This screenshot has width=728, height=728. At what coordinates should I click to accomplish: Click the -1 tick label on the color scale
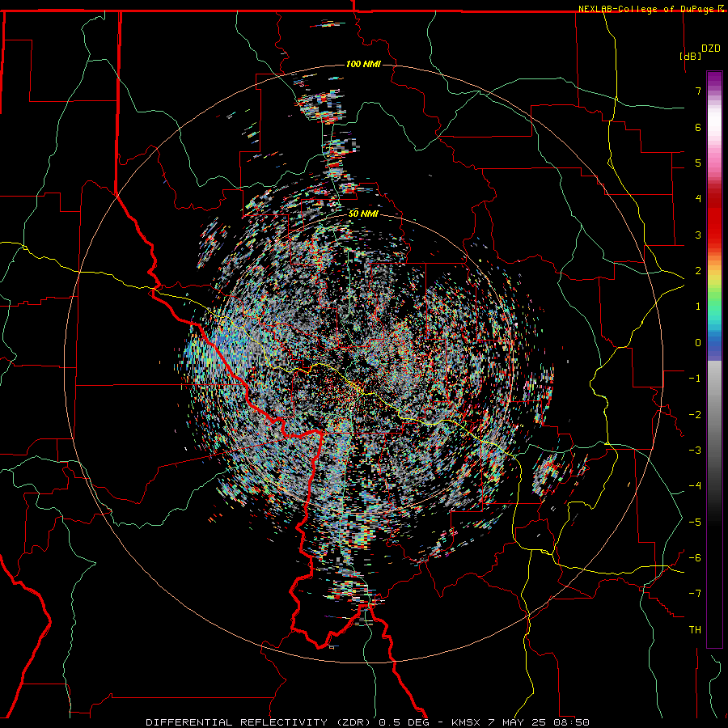pyautogui.click(x=695, y=379)
